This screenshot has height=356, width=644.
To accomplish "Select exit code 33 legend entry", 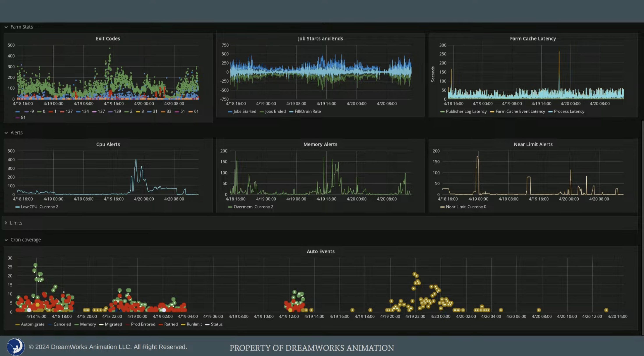I will pyautogui.click(x=169, y=111).
